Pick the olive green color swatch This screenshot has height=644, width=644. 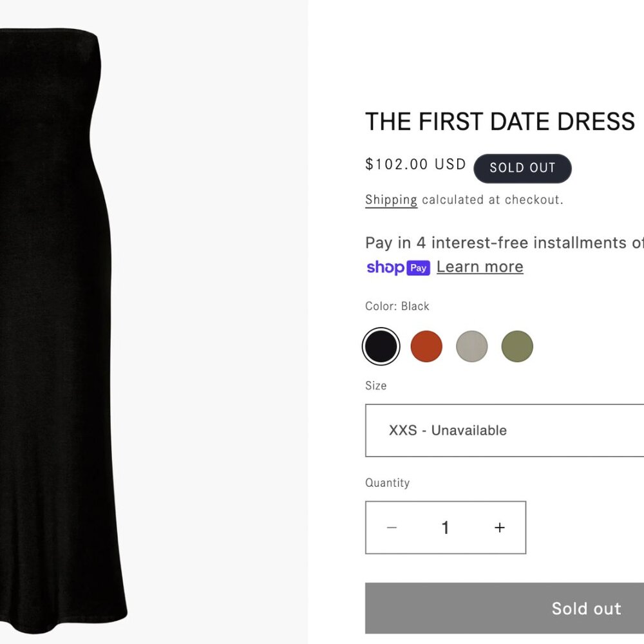coord(516,345)
